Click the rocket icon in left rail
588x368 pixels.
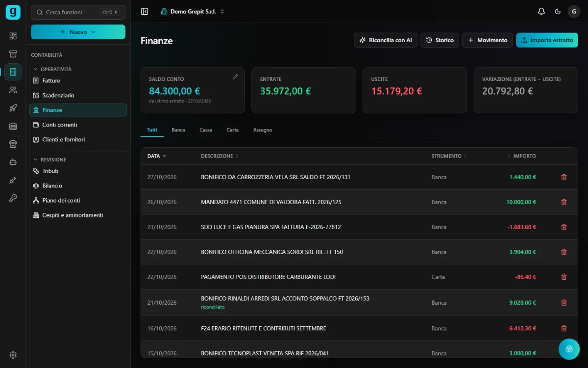(13, 108)
